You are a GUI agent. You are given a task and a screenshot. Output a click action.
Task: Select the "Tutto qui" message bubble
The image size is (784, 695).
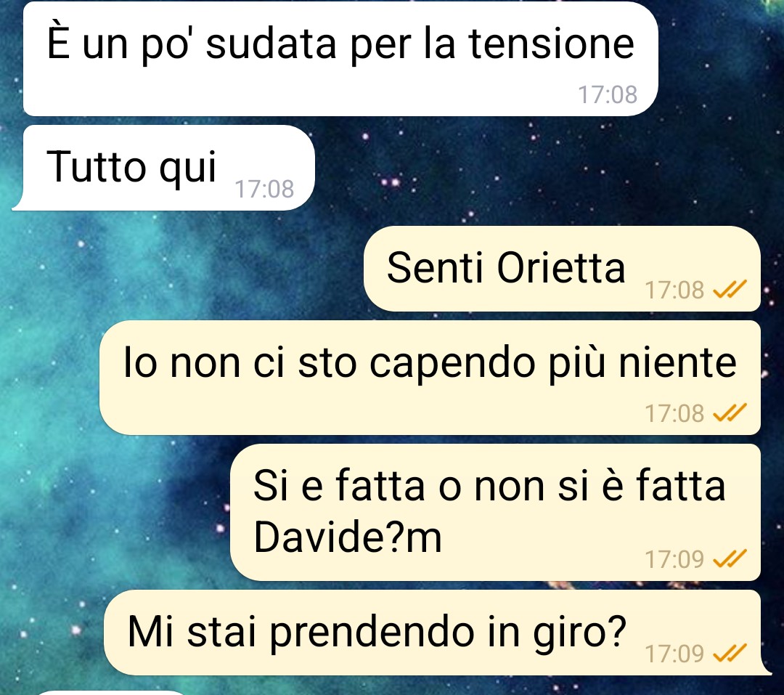[163, 168]
